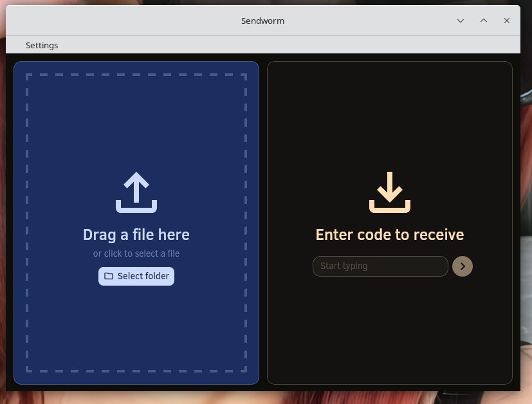Open the Settings menu
The image size is (532, 404).
[x=42, y=45]
